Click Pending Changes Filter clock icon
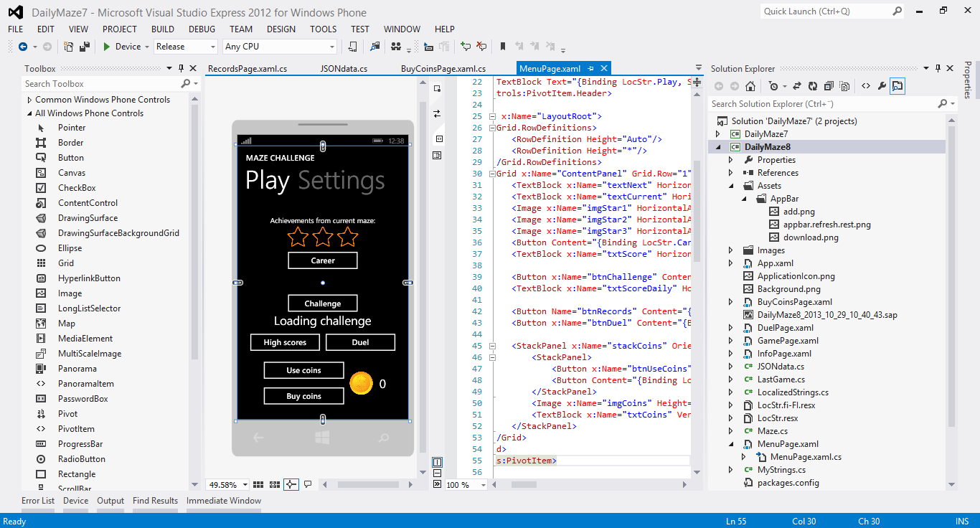Screen dimensions: 980x528 tap(774, 86)
